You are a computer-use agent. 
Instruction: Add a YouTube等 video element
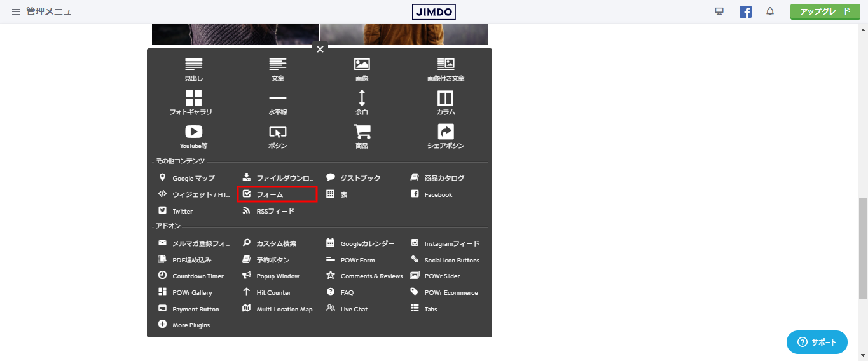pos(193,137)
